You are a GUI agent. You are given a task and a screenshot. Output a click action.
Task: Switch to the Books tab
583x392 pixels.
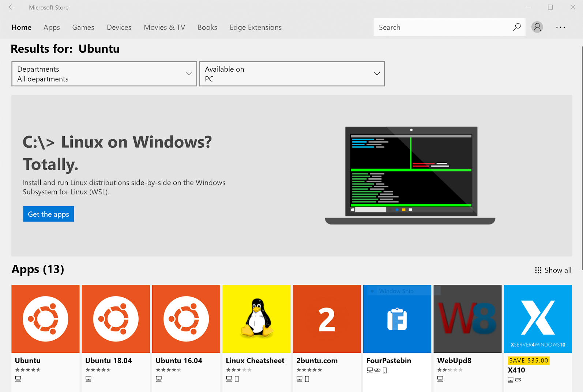207,27
